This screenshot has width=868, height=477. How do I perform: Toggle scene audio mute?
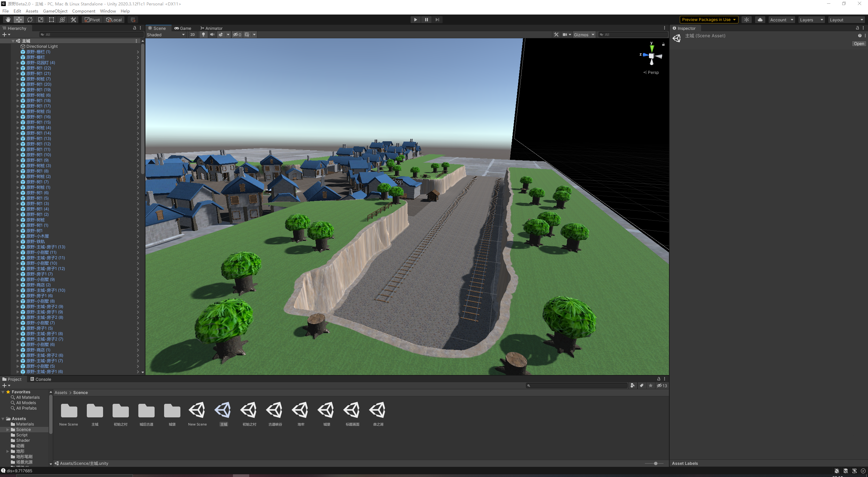[212, 35]
